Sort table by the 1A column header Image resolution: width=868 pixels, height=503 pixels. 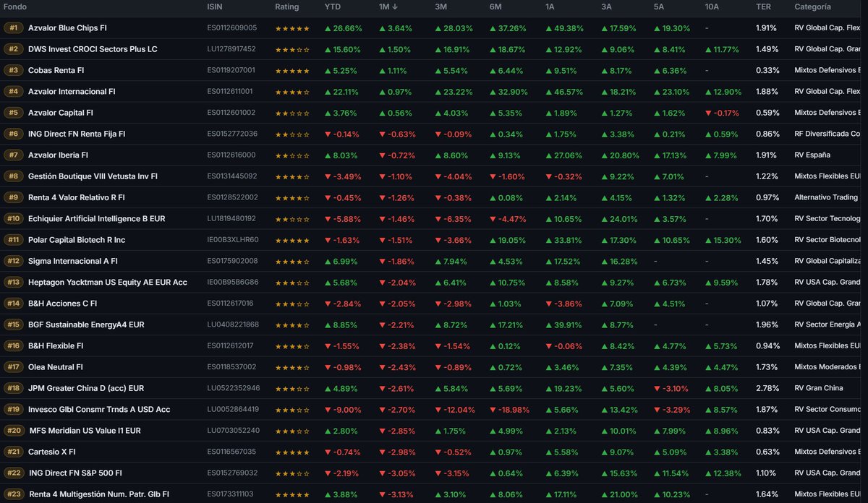551,7
